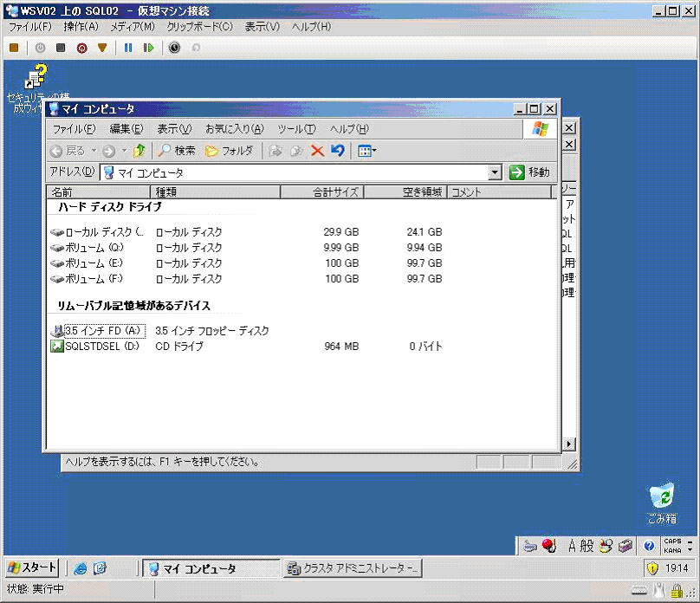The image size is (700, 603).
Task: Expand the Views dropdown in Explorer toolbar
Action: pos(373,151)
